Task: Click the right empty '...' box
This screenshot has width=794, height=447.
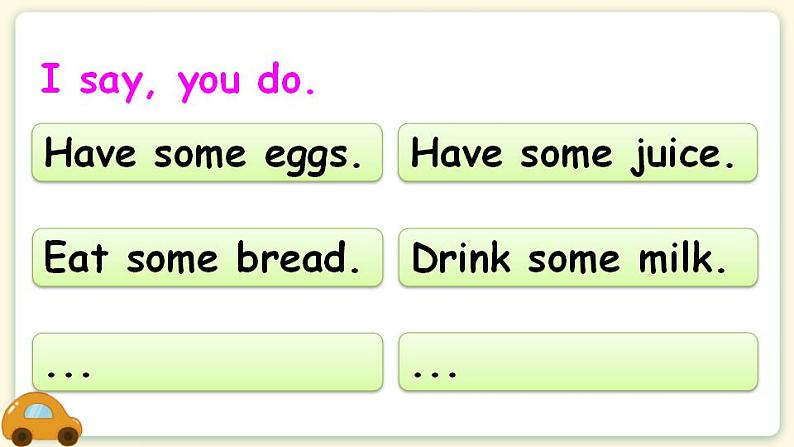Action: (578, 362)
